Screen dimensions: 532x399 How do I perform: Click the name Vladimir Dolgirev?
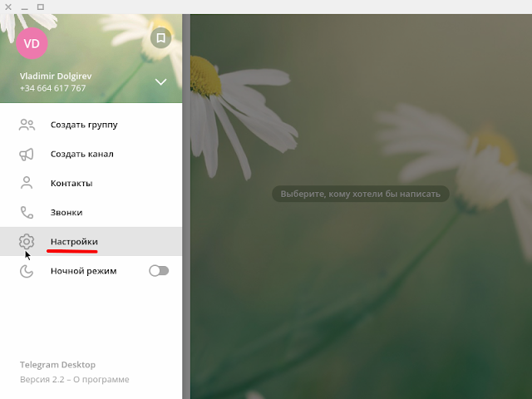click(56, 76)
